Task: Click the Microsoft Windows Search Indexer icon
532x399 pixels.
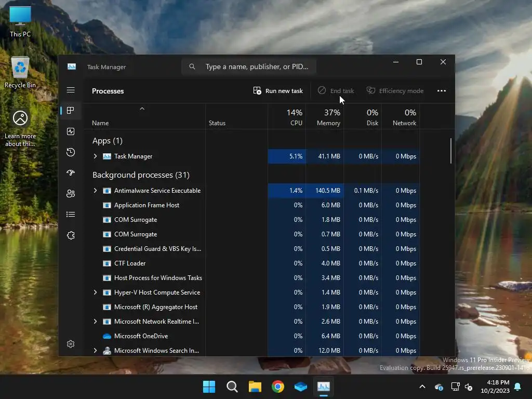Action: [107, 351]
